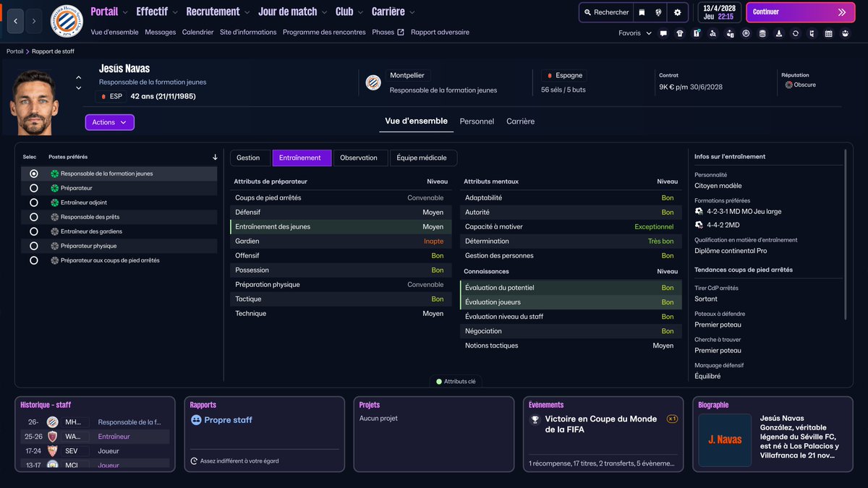
Task: Click the Portail breadcrumb link
Action: coord(14,51)
